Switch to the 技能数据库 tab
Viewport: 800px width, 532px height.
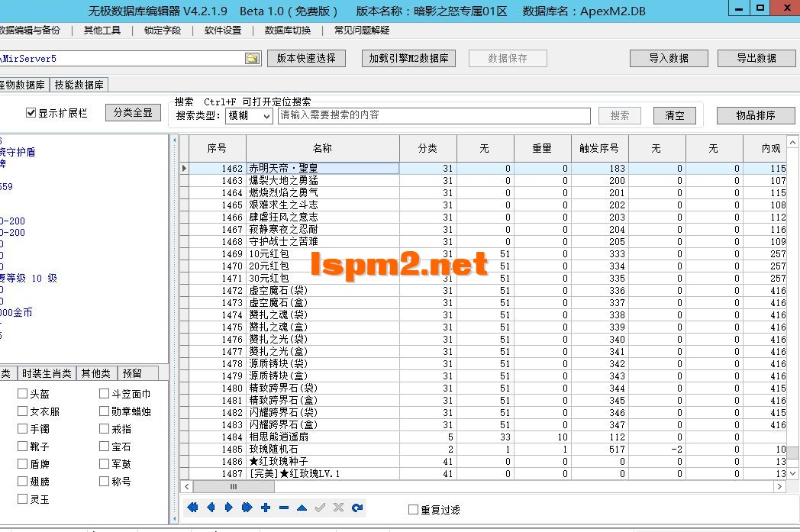tap(79, 85)
